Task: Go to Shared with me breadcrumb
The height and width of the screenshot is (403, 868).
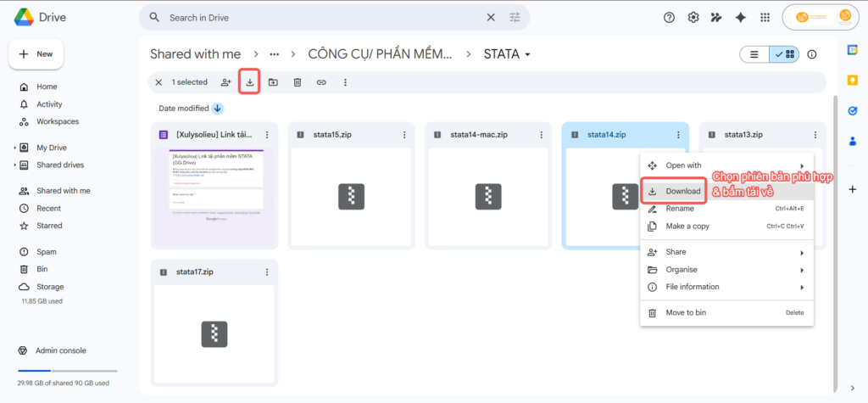Action: tap(196, 54)
